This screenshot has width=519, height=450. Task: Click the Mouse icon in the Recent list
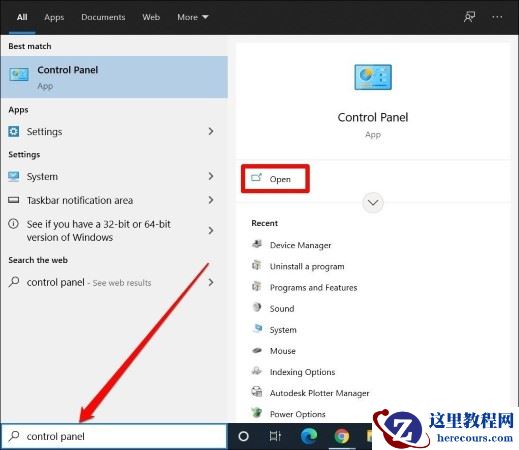[x=257, y=350]
